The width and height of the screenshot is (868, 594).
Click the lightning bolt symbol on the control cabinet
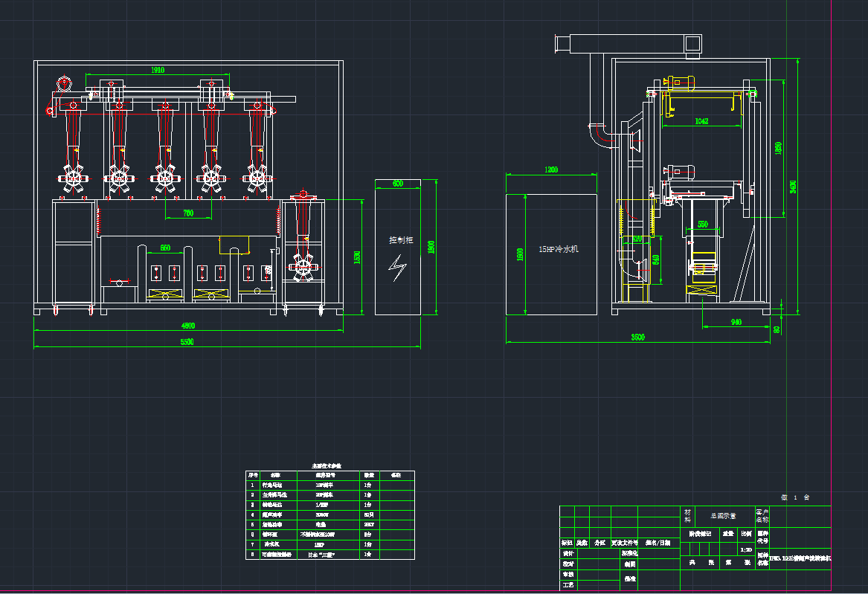tap(399, 266)
